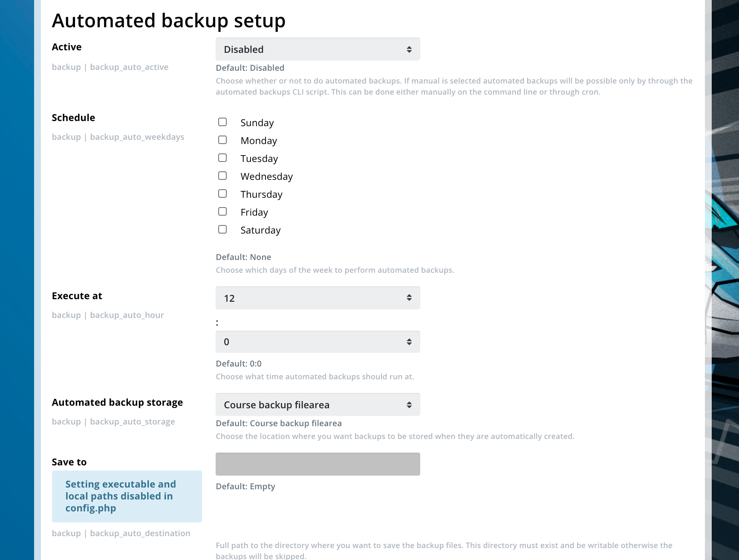Viewport: 739px width, 560px height.
Task: Click the Full path directory description
Action: click(x=444, y=550)
